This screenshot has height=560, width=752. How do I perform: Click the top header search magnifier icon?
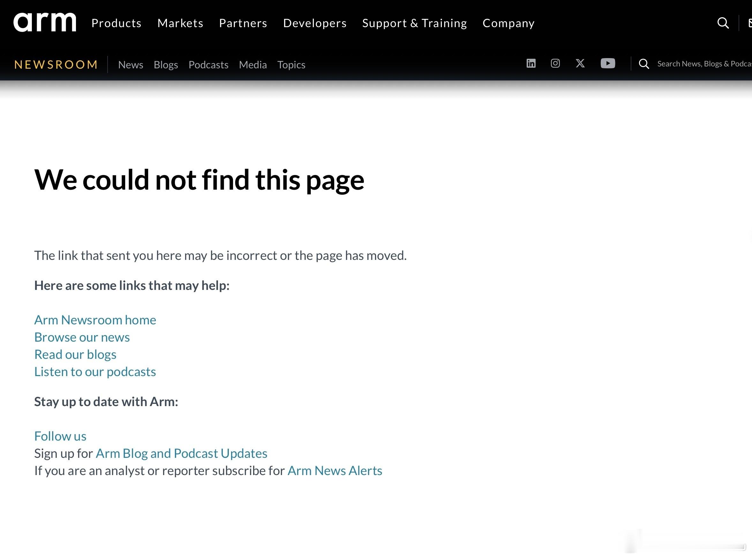tap(723, 23)
